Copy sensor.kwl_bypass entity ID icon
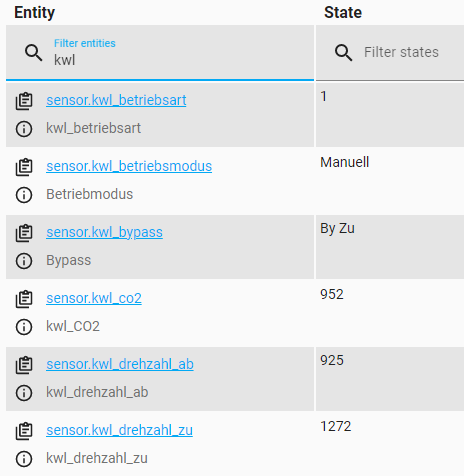This screenshot has height=476, width=464. [x=24, y=233]
